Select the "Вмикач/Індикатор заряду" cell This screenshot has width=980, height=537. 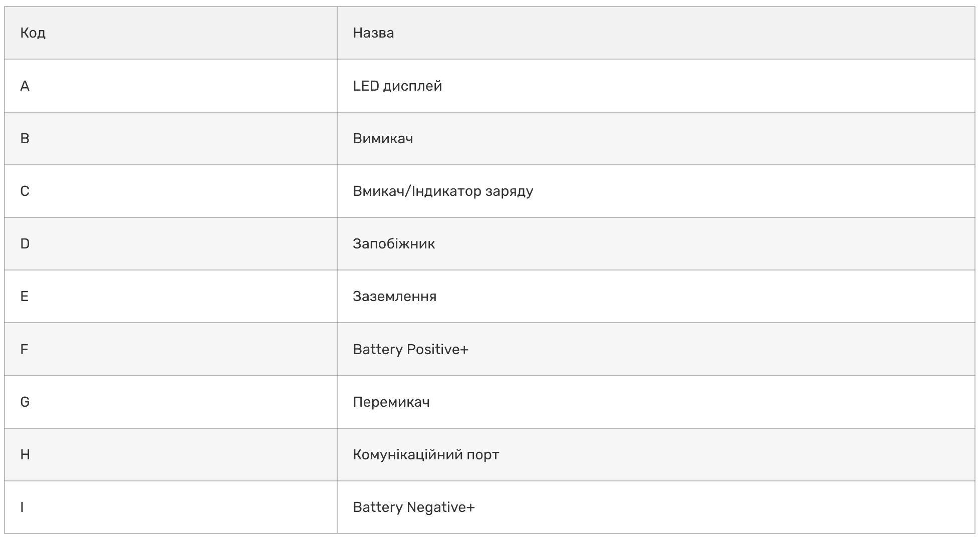click(x=443, y=191)
